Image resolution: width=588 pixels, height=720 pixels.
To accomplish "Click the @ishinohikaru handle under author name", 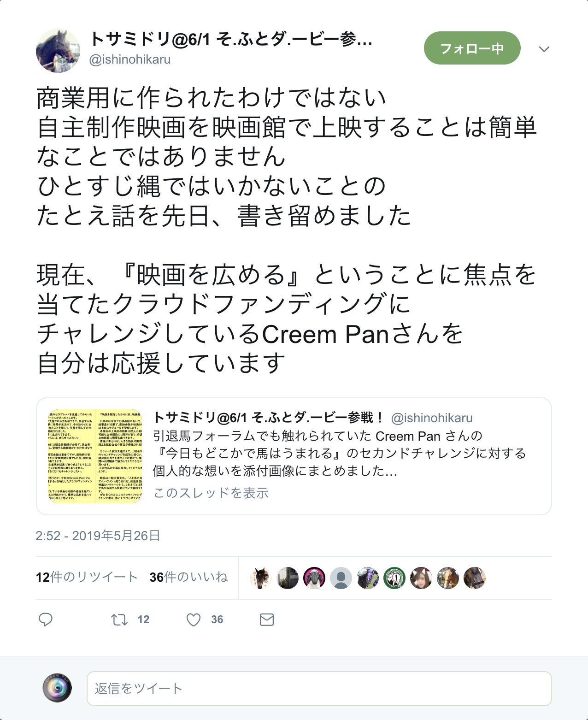I will pos(130,59).
